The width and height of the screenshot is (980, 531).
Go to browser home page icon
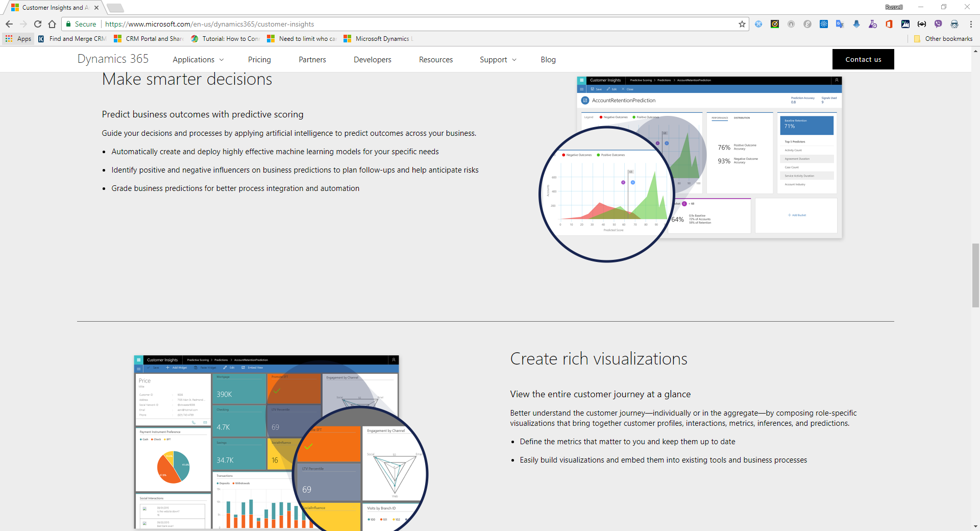[x=52, y=24]
